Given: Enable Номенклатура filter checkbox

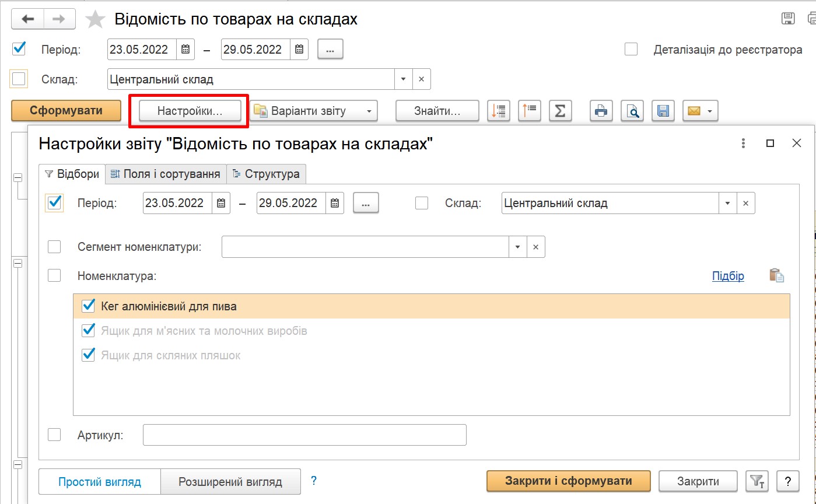Looking at the screenshot, I should (54, 275).
